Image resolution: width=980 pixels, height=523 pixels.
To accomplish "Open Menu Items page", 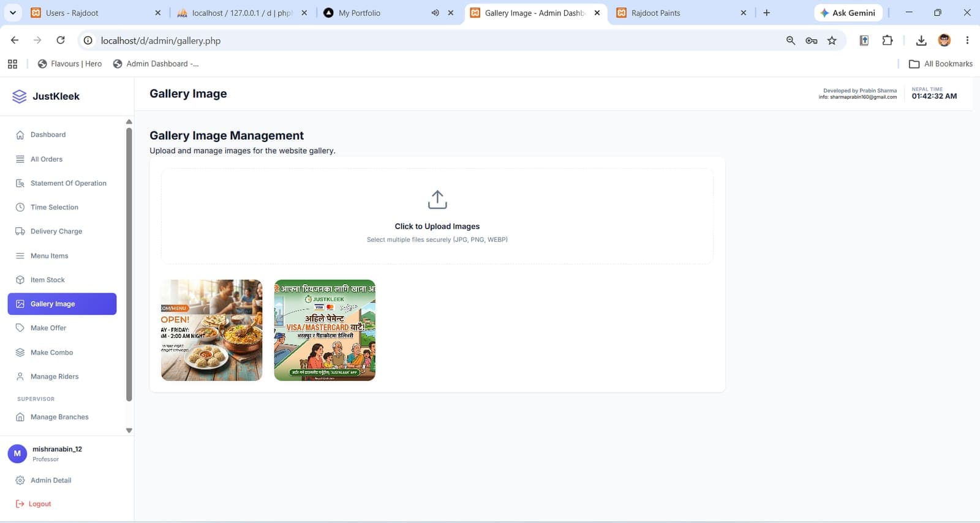I will tap(62, 256).
